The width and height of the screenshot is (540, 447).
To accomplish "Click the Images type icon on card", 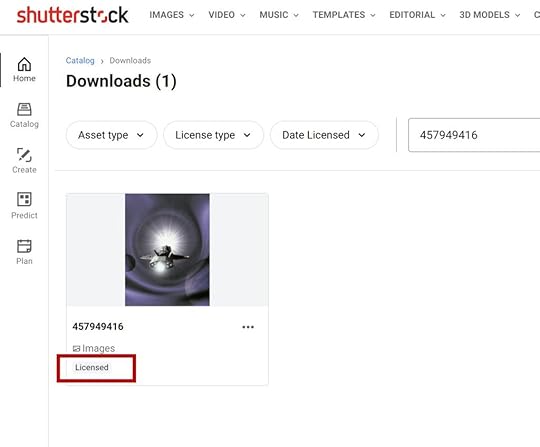I will click(76, 349).
